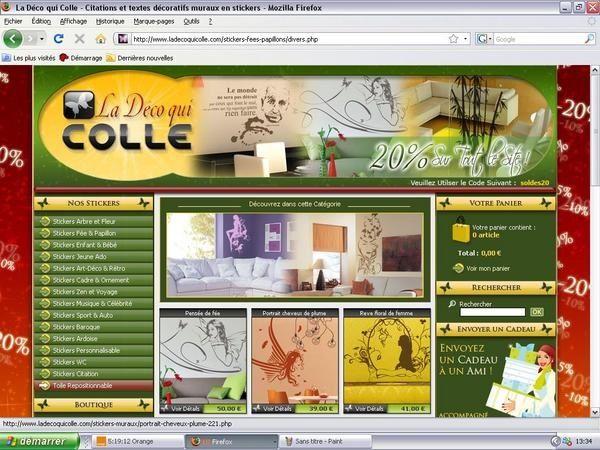
Task: Click the site favicon in the address bar
Action: (x=123, y=39)
